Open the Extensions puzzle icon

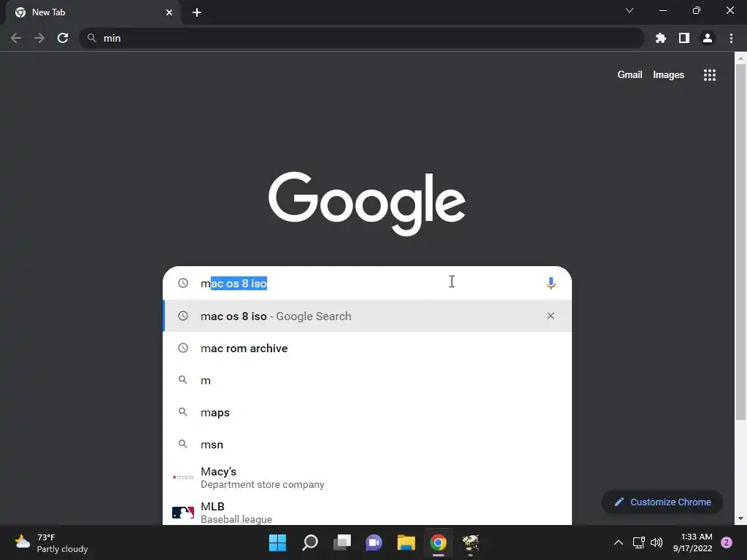tap(660, 38)
